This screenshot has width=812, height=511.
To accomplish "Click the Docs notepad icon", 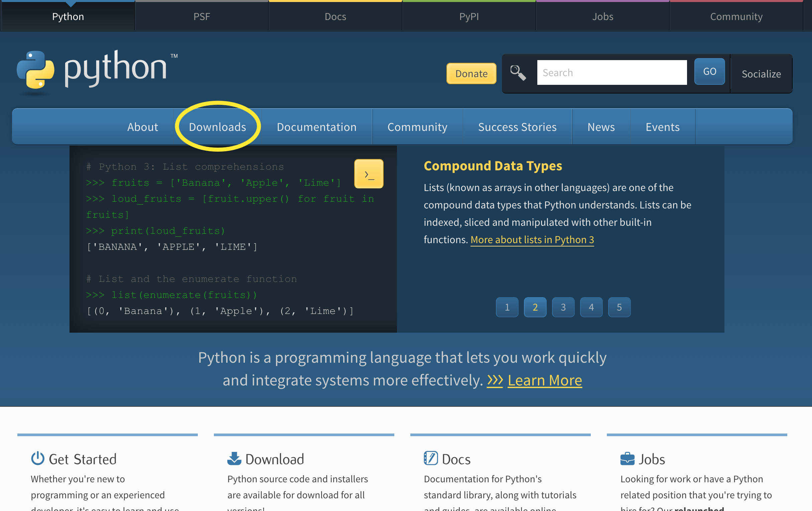I will tap(431, 459).
